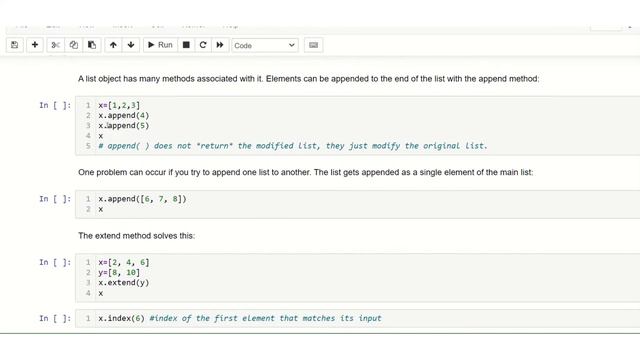Open the cell type dropdown showing Code

(265, 45)
